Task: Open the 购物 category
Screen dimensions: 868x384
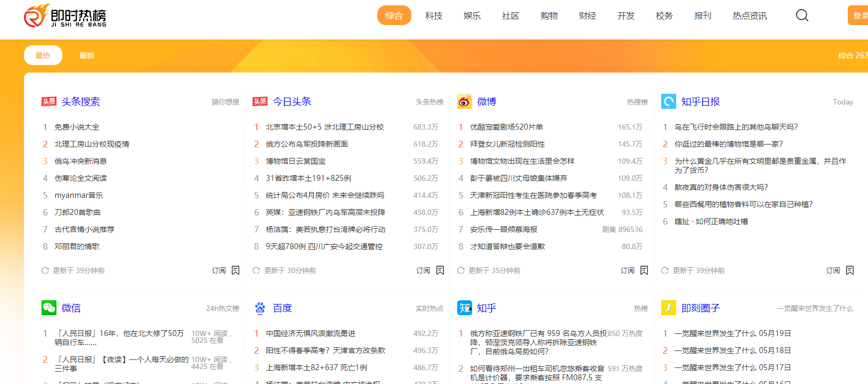Action: (549, 15)
